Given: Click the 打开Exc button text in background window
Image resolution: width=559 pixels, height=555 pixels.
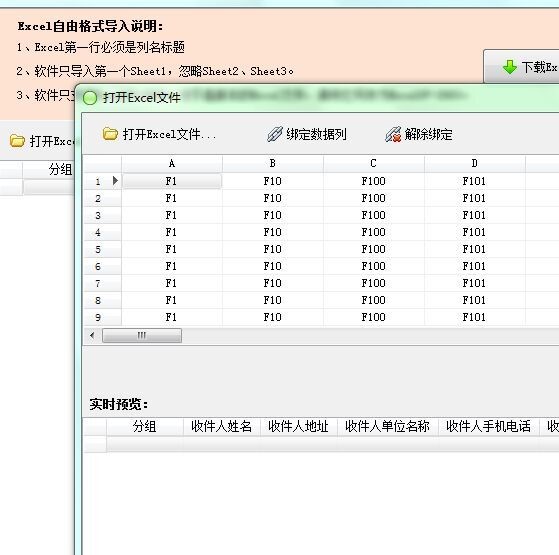Looking at the screenshot, I should (52, 142).
